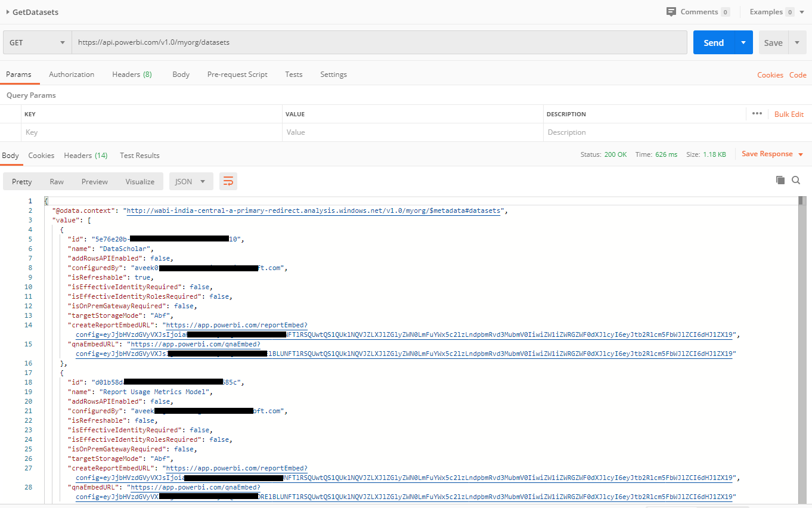Open the Save Response dropdown
The height and width of the screenshot is (508, 812).
pos(773,154)
